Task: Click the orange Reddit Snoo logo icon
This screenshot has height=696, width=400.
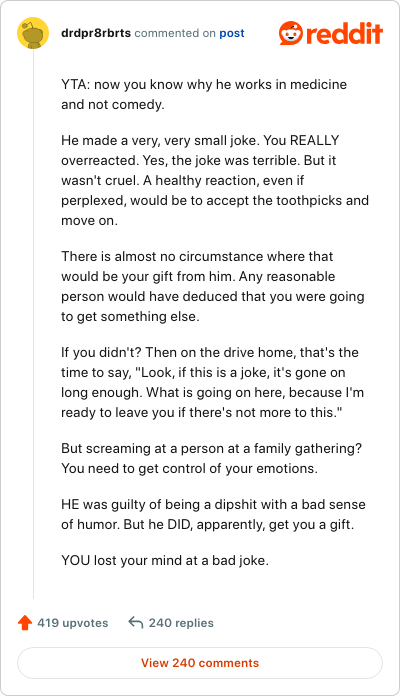Action: (x=291, y=33)
